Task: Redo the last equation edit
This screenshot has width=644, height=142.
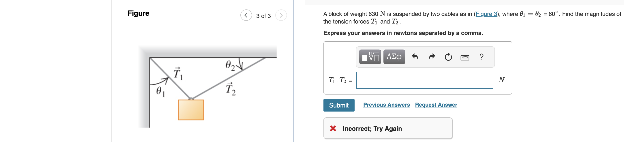Action: coord(432,57)
